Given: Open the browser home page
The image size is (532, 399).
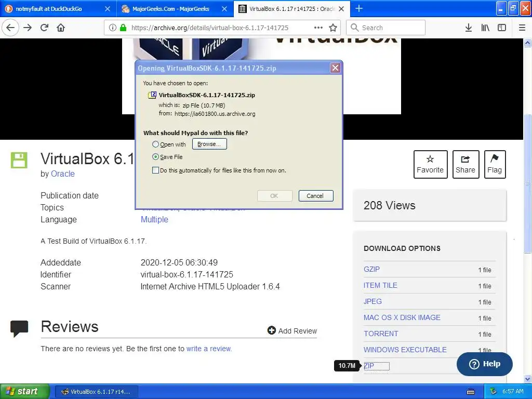Looking at the screenshot, I should (x=61, y=28).
